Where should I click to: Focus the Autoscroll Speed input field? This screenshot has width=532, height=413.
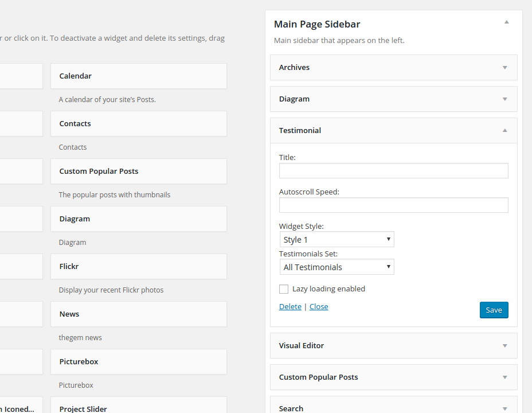pos(393,205)
